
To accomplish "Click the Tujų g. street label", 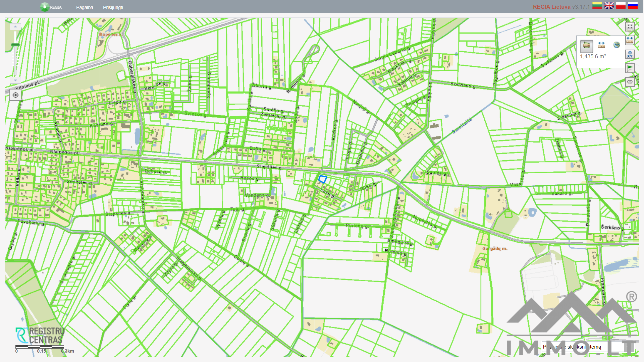I will click(x=237, y=209).
